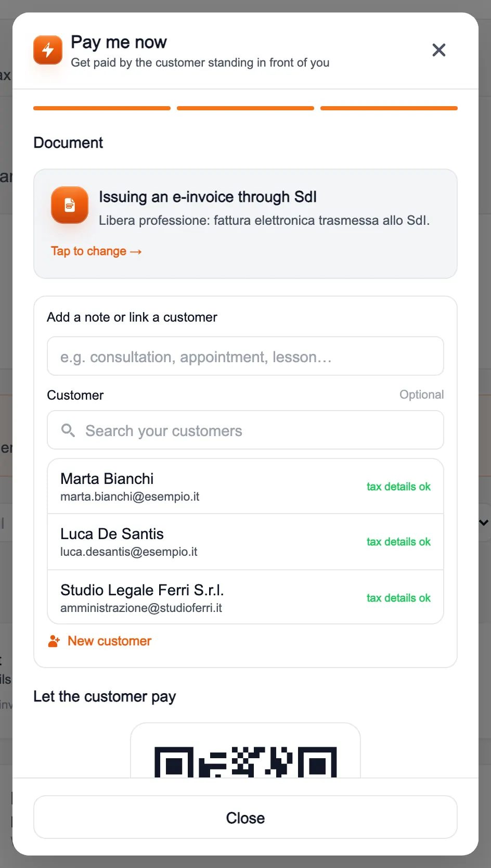The width and height of the screenshot is (491, 868).
Task: Click the third orange progress step bar
Action: click(x=389, y=108)
